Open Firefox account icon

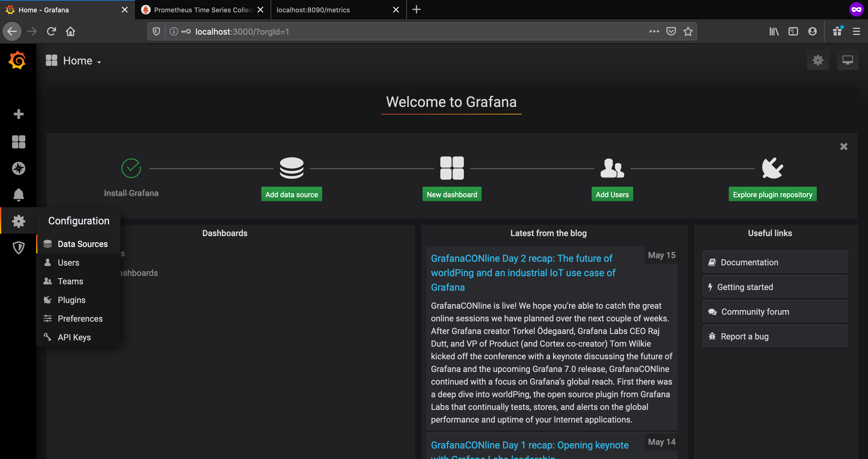(813, 31)
